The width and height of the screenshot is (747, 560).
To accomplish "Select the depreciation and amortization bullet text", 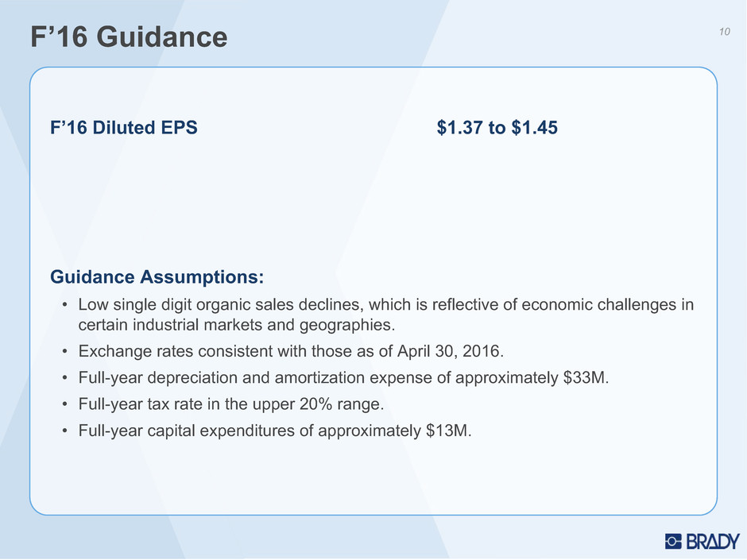I will click(x=343, y=377).
